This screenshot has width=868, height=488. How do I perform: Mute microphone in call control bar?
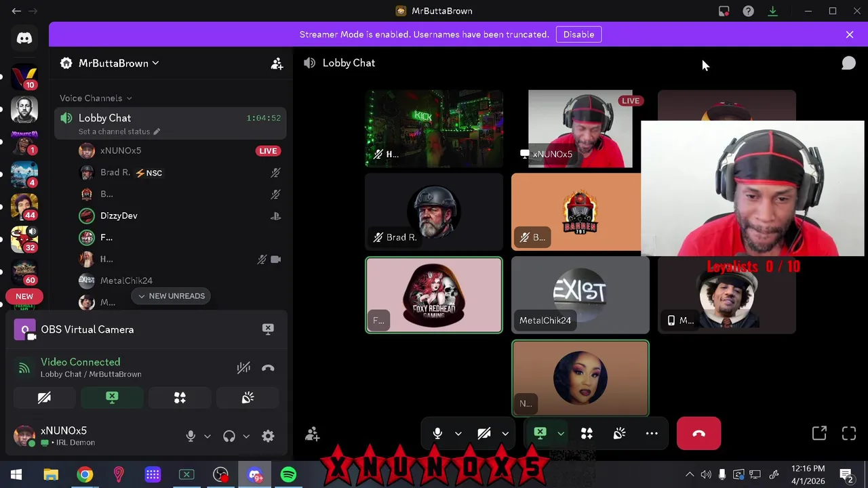(437, 433)
